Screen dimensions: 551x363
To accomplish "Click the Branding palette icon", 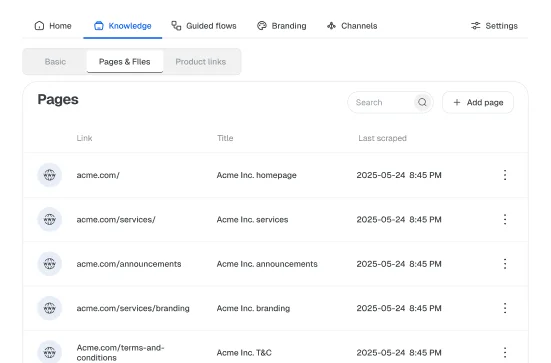I will pyautogui.click(x=262, y=26).
